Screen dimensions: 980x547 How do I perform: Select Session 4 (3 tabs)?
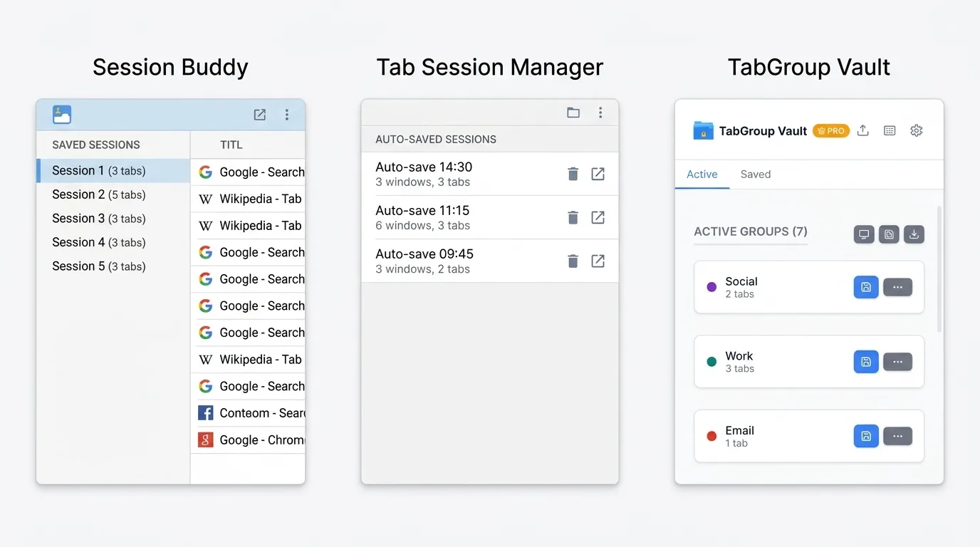pyautogui.click(x=113, y=242)
